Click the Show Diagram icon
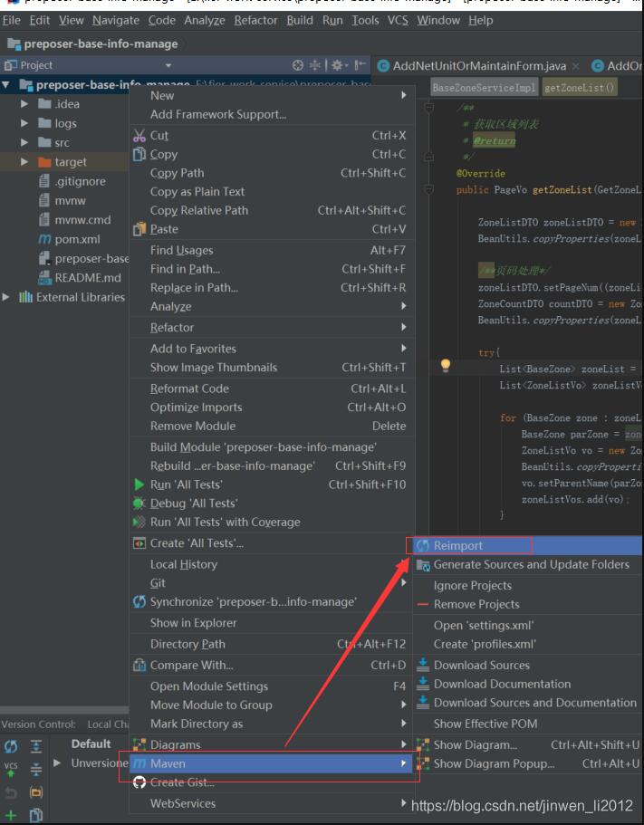The width and height of the screenshot is (644, 825). click(x=422, y=745)
